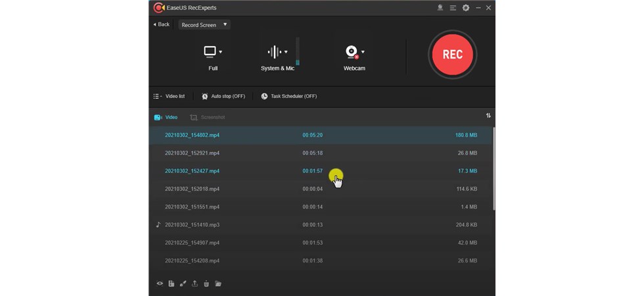Select audio file 20210302_151410.mp3
This screenshot has height=296, width=644.
tap(321, 225)
